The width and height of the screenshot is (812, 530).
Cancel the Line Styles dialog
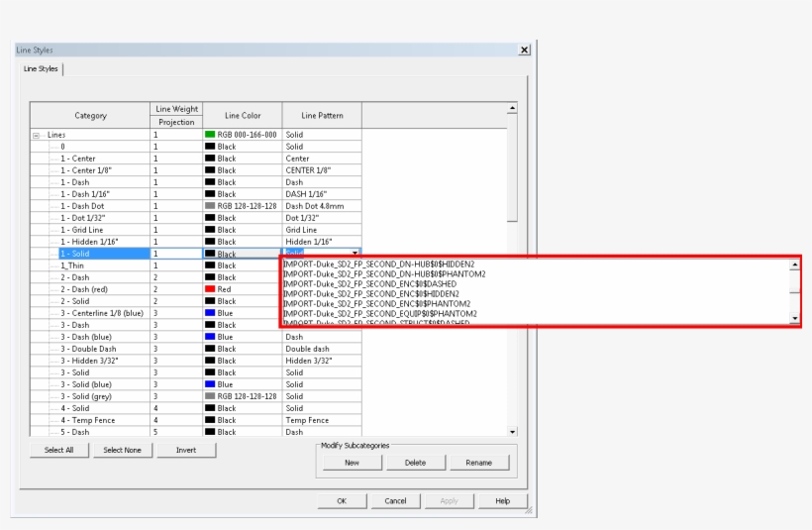click(396, 501)
